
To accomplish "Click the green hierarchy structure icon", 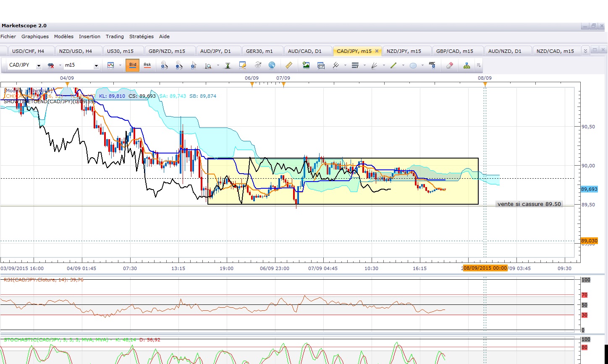I will click(466, 65).
